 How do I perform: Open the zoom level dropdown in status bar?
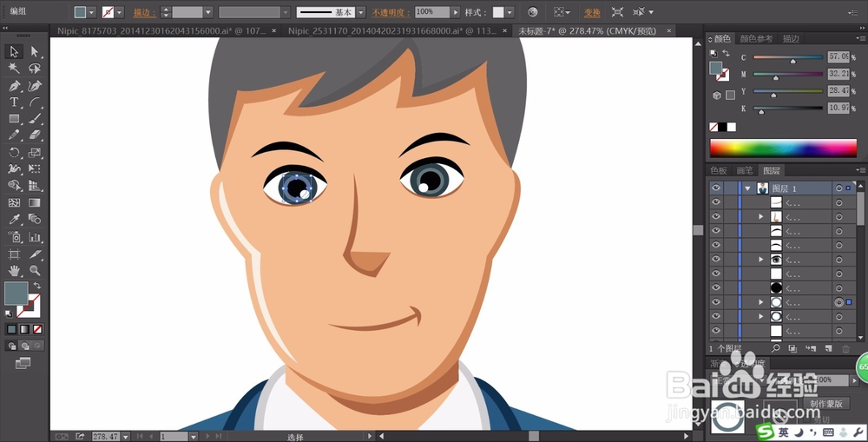[x=126, y=437]
